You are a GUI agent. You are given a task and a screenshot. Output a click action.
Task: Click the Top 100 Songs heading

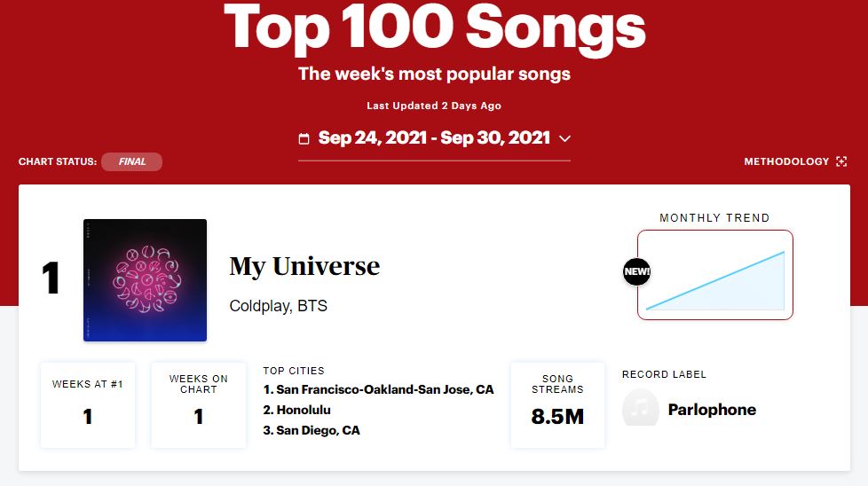coord(434,27)
